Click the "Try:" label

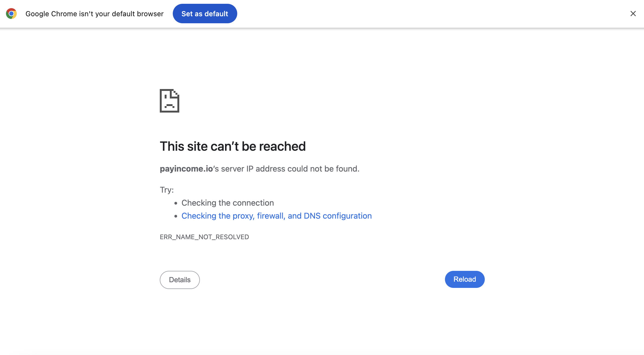click(167, 190)
